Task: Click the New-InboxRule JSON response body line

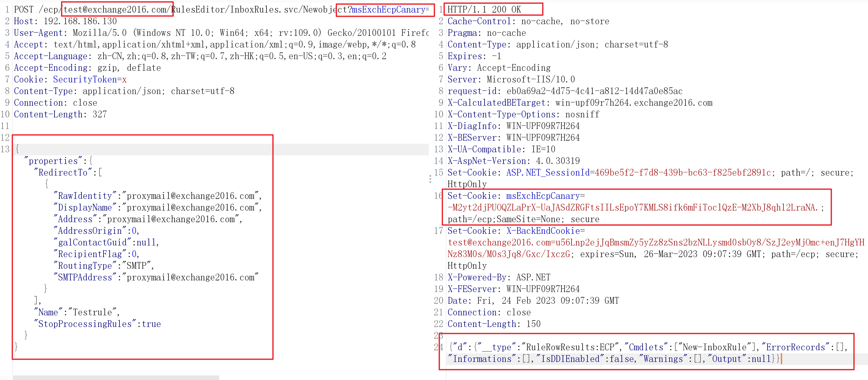Action: [647, 347]
